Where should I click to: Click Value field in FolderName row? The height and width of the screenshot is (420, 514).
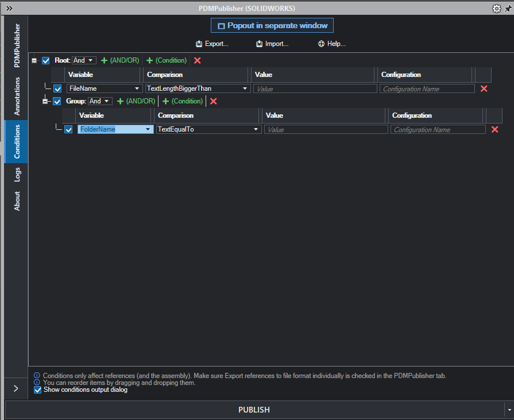[x=326, y=129]
